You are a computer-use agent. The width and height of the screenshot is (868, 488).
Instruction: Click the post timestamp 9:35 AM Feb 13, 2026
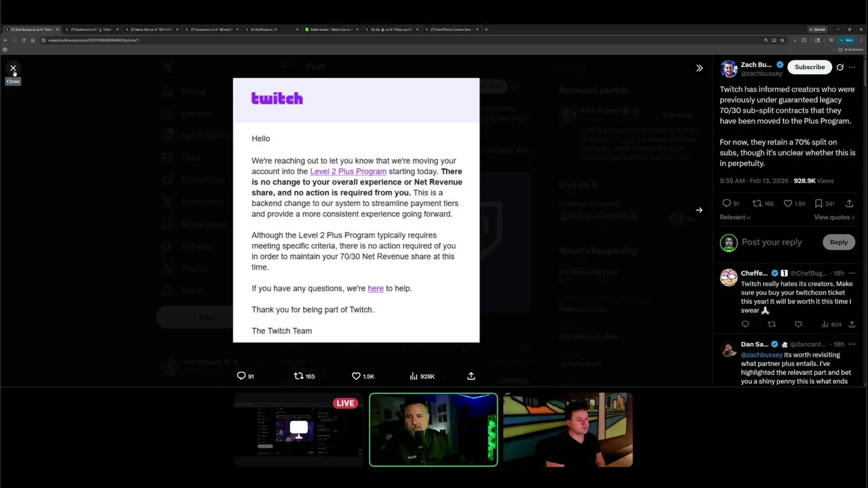pos(753,181)
